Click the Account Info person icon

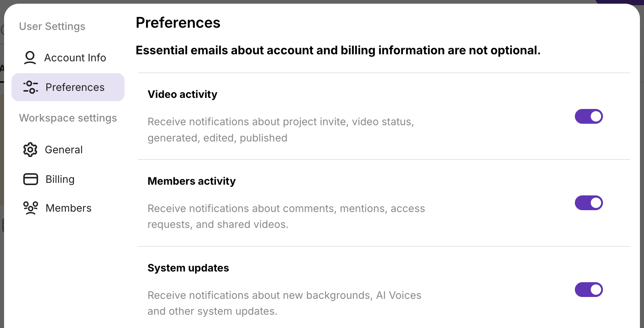click(30, 58)
